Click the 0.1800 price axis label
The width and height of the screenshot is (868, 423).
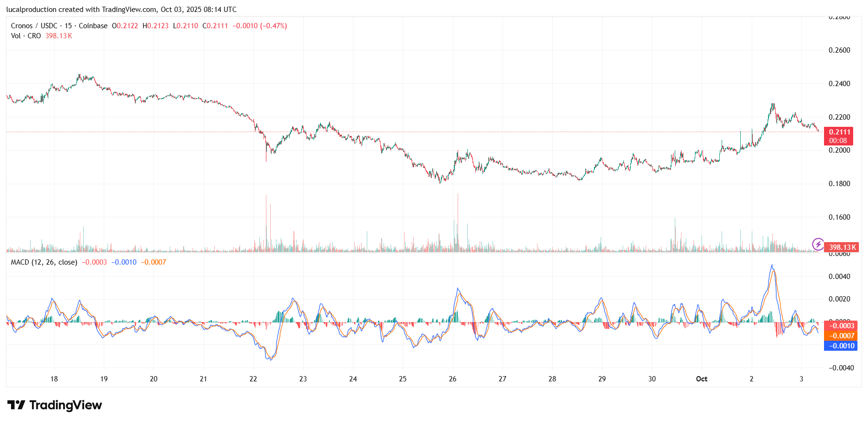click(x=839, y=184)
